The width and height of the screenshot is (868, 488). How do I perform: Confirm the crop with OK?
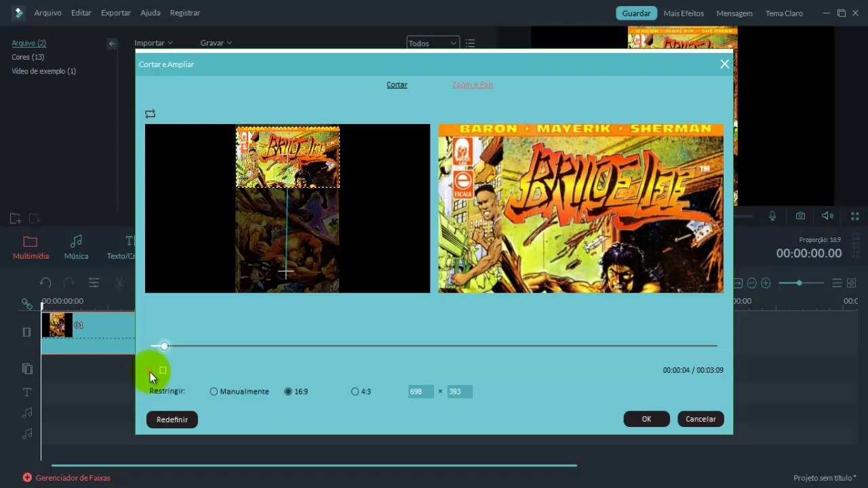point(646,419)
